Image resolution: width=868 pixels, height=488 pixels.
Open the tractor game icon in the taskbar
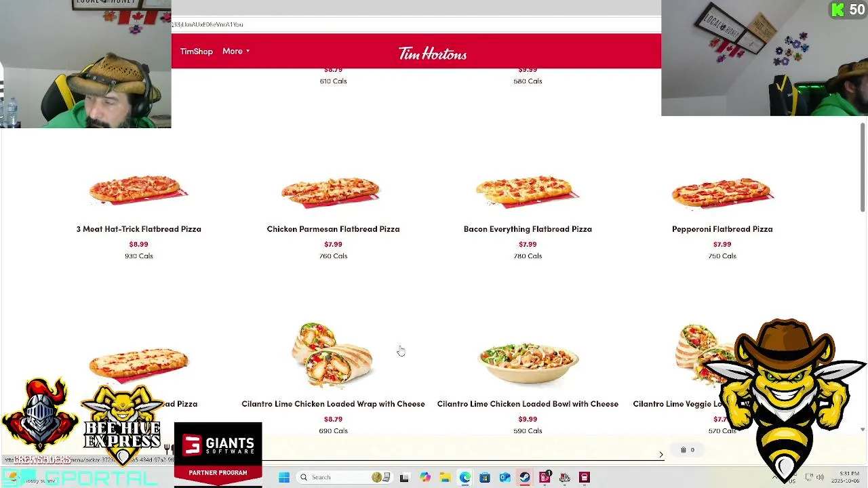564,477
